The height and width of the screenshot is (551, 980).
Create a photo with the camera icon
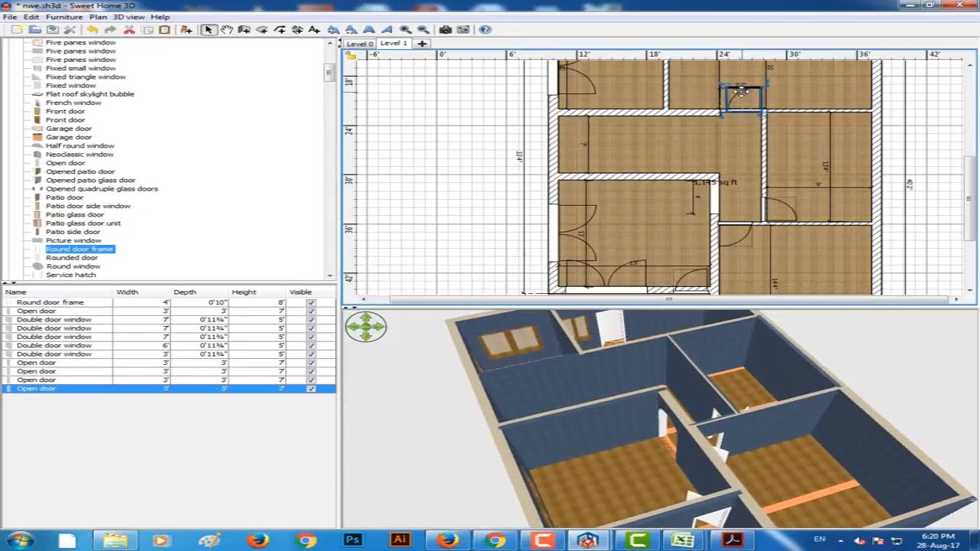(446, 30)
